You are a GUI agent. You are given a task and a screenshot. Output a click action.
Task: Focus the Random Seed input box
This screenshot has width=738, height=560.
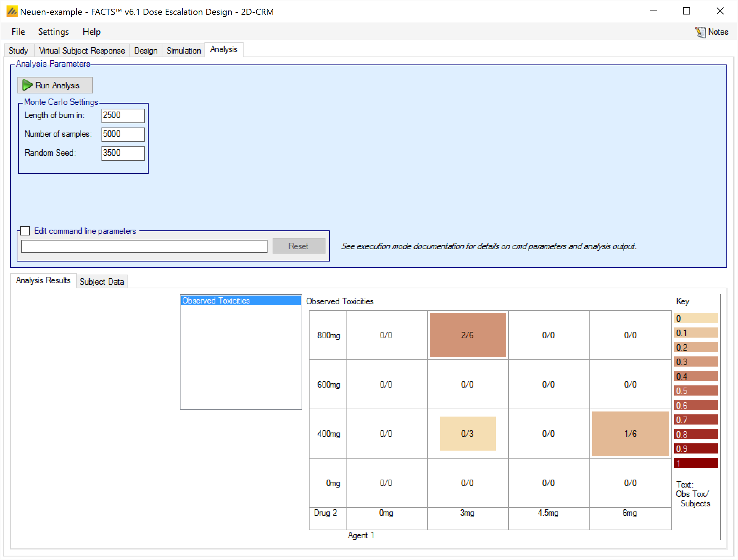[x=123, y=153]
